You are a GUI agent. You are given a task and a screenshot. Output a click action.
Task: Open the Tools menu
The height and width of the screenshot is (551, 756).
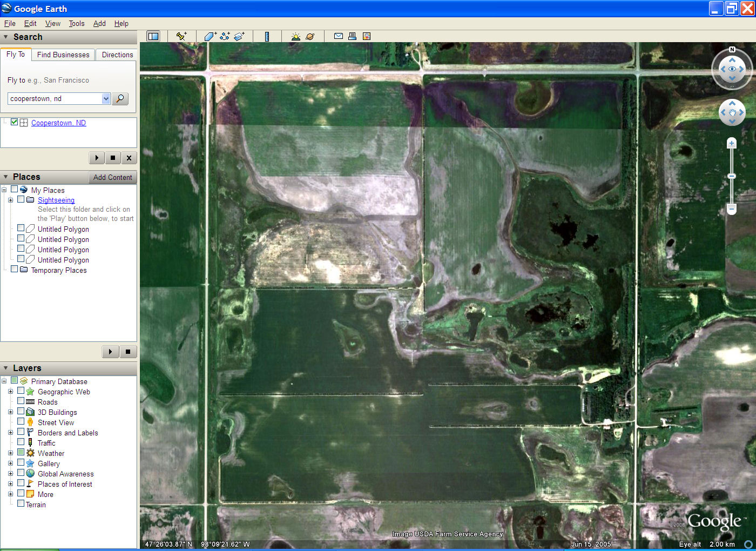tap(77, 23)
